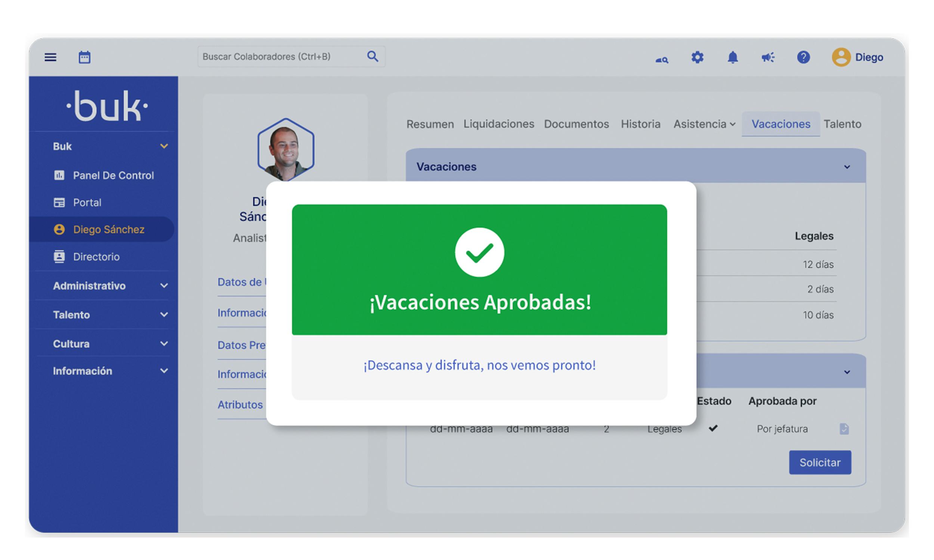Open the document icon next to Por jefatura
Image resolution: width=934 pixels, height=560 pixels.
845,429
